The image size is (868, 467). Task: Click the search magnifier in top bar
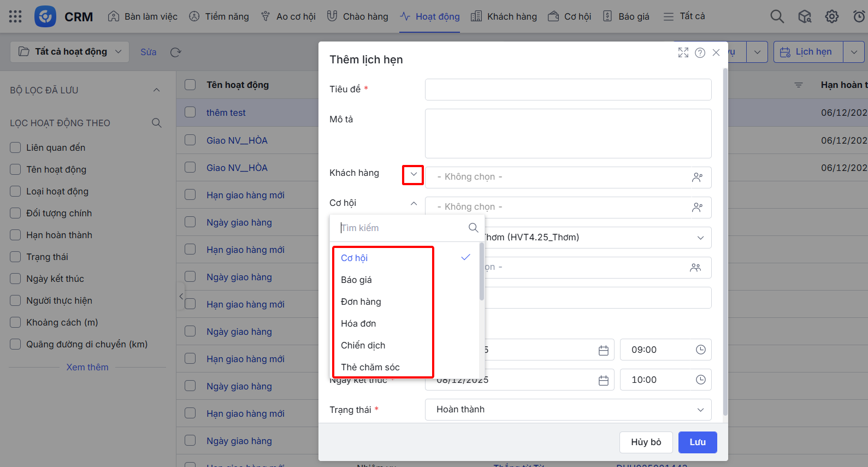pyautogui.click(x=777, y=16)
